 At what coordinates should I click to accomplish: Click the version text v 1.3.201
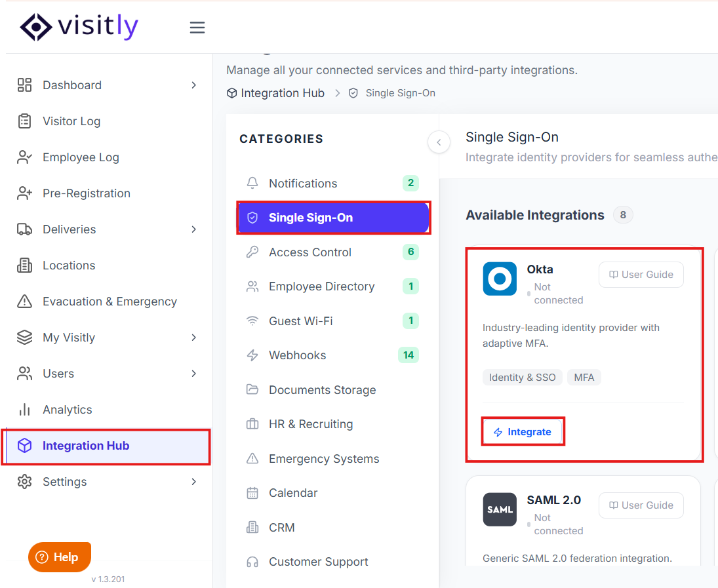(108, 579)
